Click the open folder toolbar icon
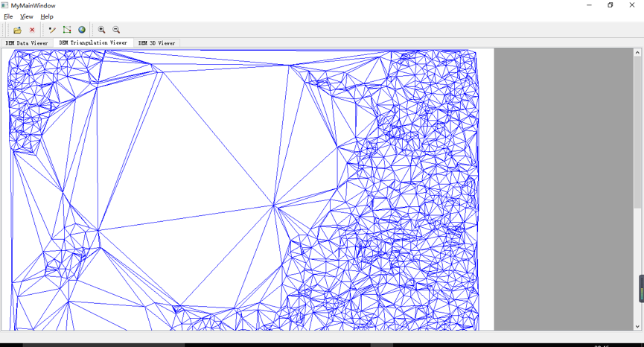The width and height of the screenshot is (644, 347). coord(17,30)
